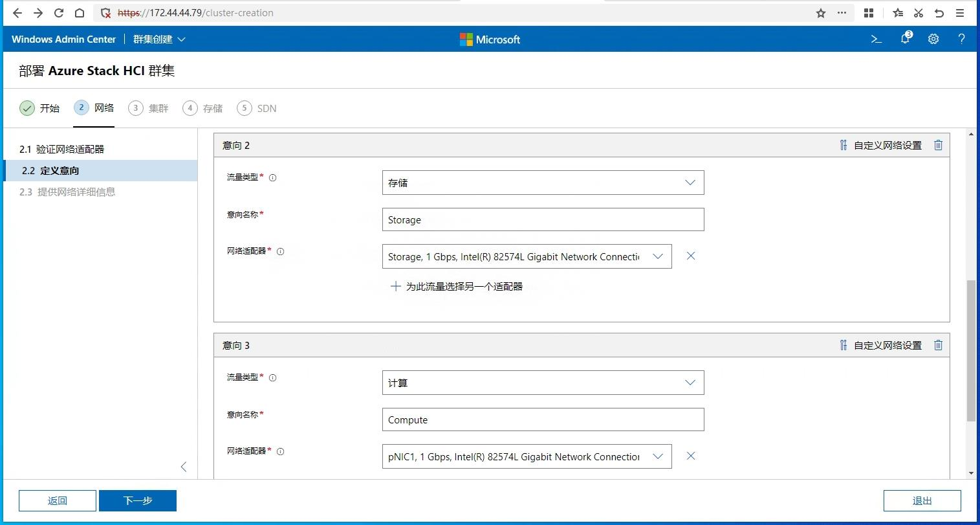
Task: Remove the pNIC1 adapter with X icon
Action: [x=691, y=456]
